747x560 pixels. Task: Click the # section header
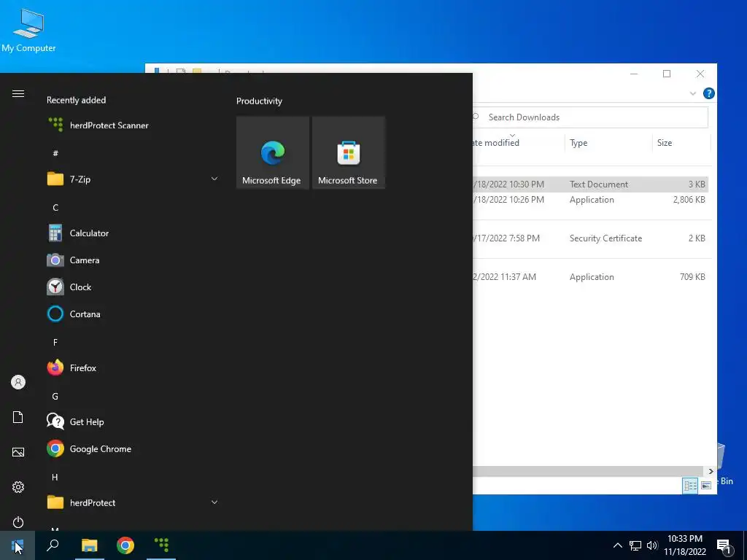(55, 153)
